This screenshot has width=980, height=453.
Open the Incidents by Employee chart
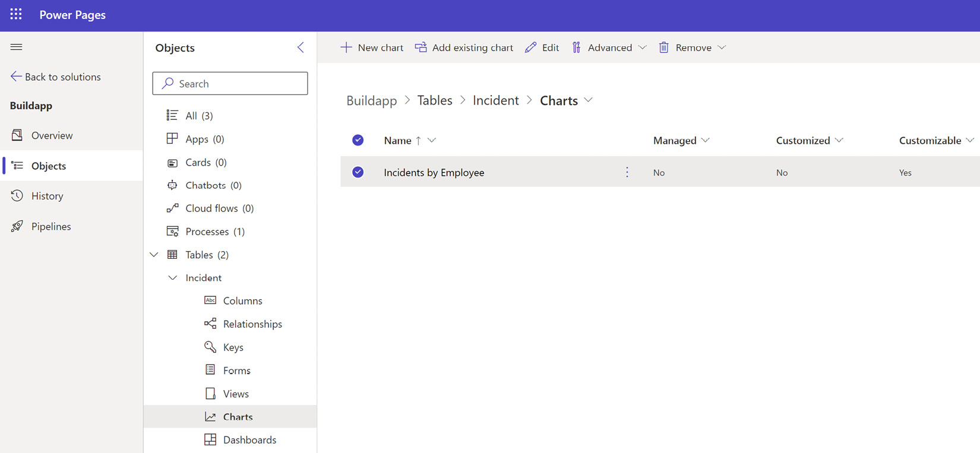434,172
